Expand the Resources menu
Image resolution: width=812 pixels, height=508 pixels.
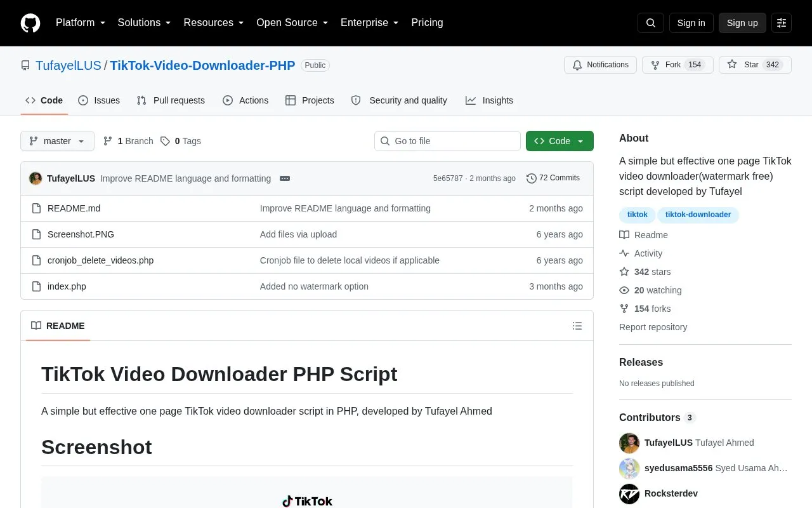click(x=214, y=23)
